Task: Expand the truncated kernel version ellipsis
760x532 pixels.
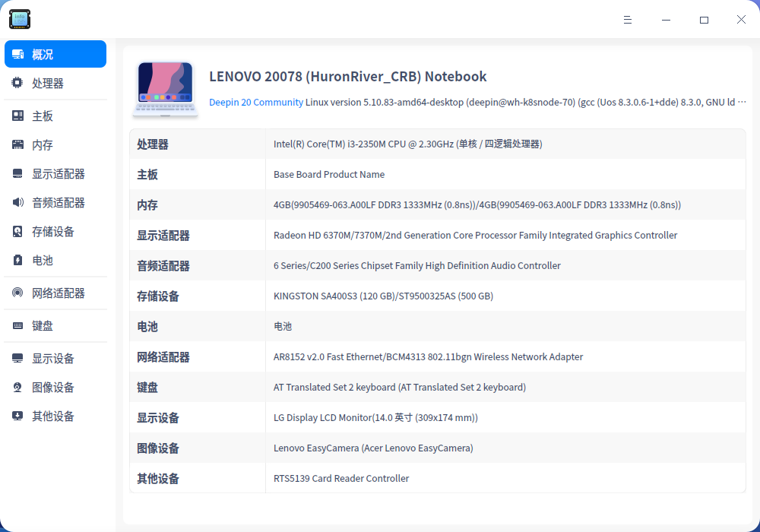Action: pos(743,101)
